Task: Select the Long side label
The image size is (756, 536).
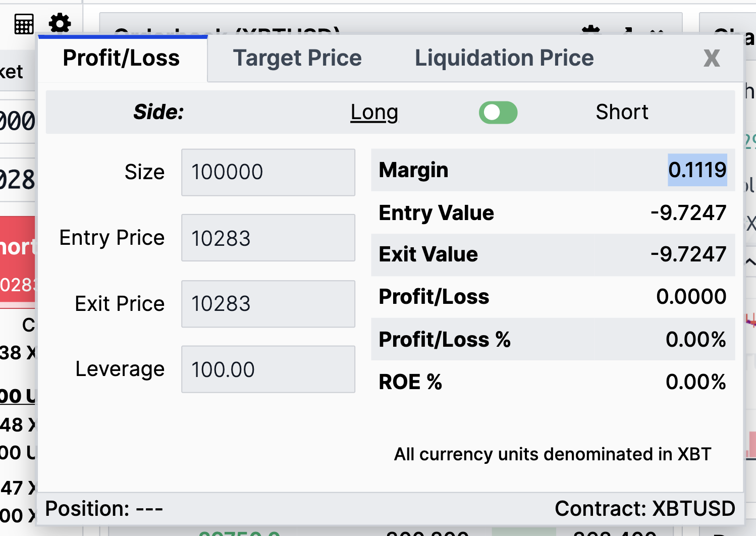Action: pos(374,112)
